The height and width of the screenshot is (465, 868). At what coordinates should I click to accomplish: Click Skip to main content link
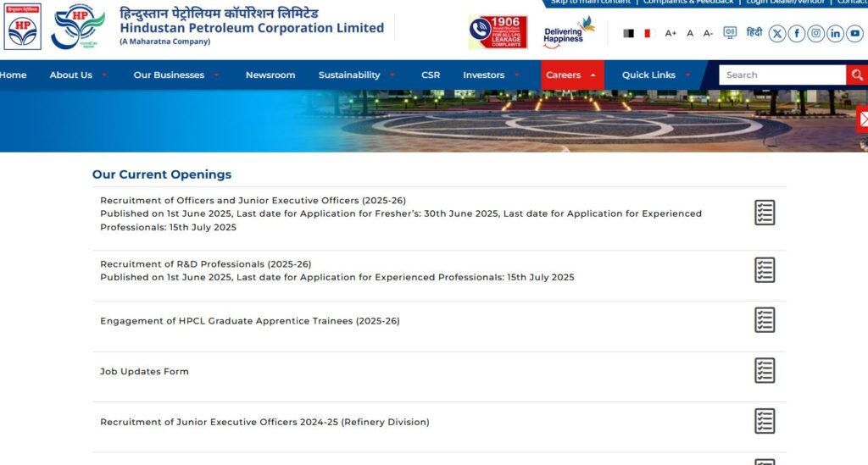coord(590,3)
